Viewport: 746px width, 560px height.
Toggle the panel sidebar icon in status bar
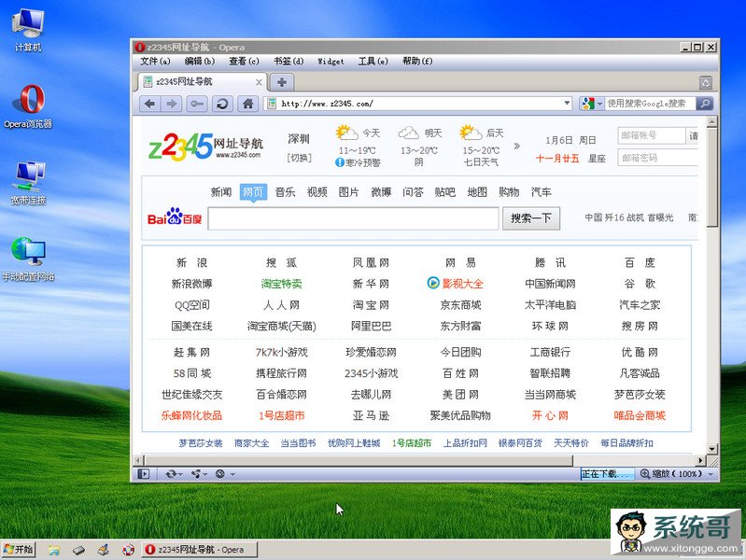(143, 474)
